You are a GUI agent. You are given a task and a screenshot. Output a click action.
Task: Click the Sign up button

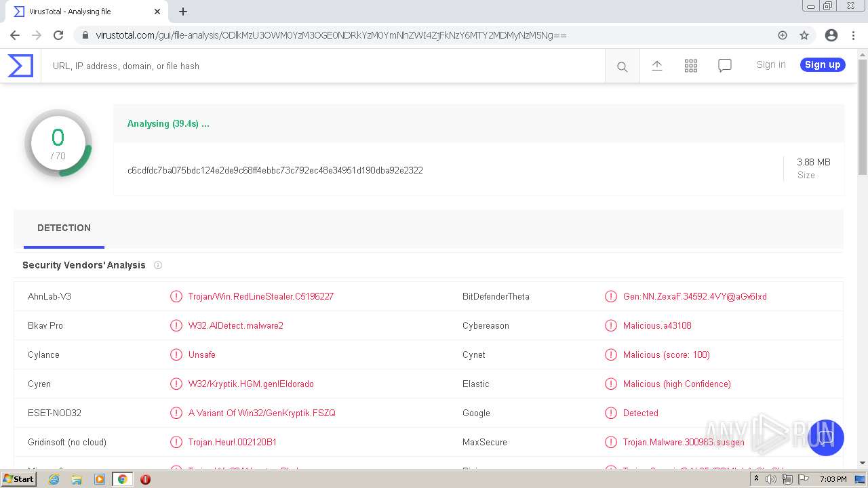tap(823, 64)
